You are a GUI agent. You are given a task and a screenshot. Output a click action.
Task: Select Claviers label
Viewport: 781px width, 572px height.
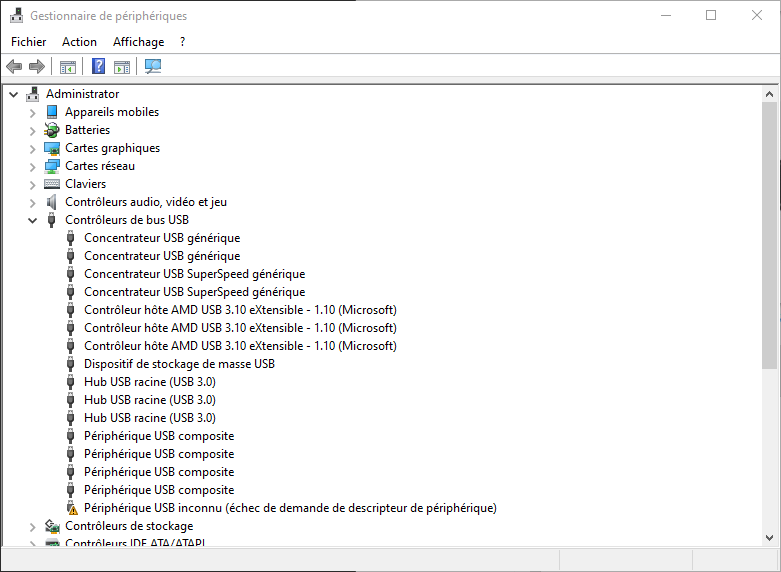click(86, 184)
